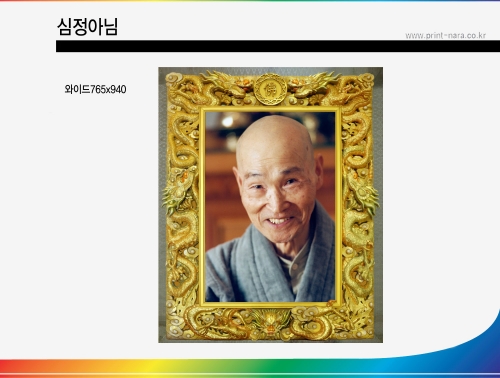Click the dragon face at frame's bottom center
The width and height of the screenshot is (500, 378).
click(270, 322)
